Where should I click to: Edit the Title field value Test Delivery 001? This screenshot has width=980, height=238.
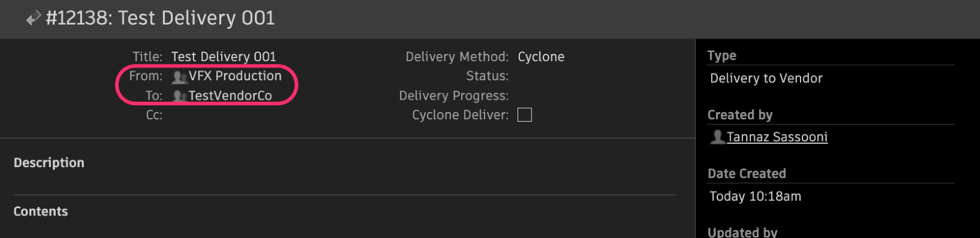(224, 57)
